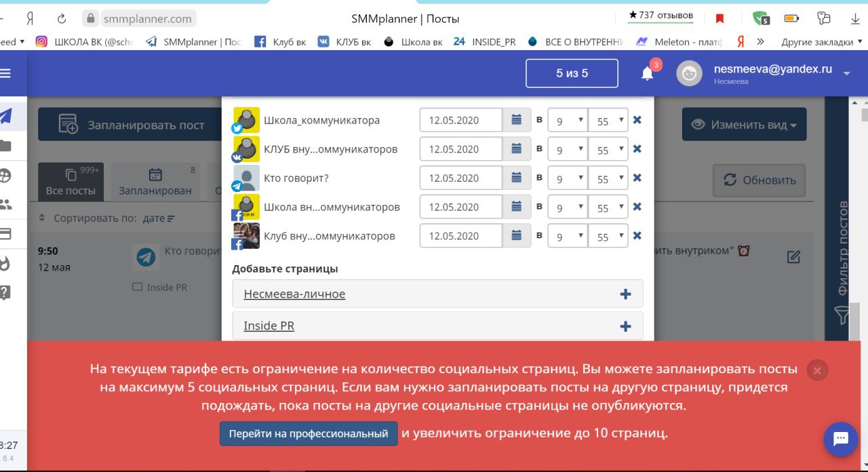Open hour dropdown for Школа_коммуникатора row

pos(568,120)
